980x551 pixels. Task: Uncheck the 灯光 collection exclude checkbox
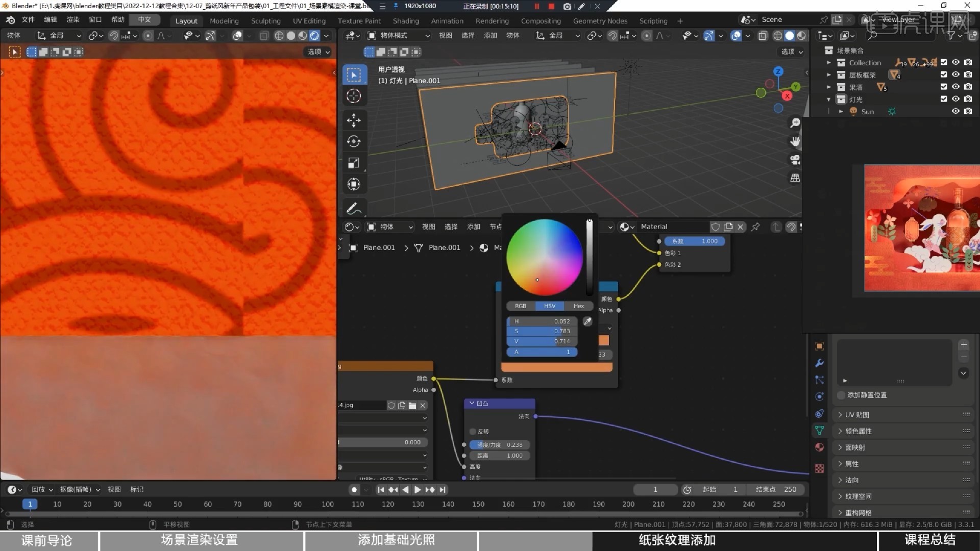click(x=944, y=99)
